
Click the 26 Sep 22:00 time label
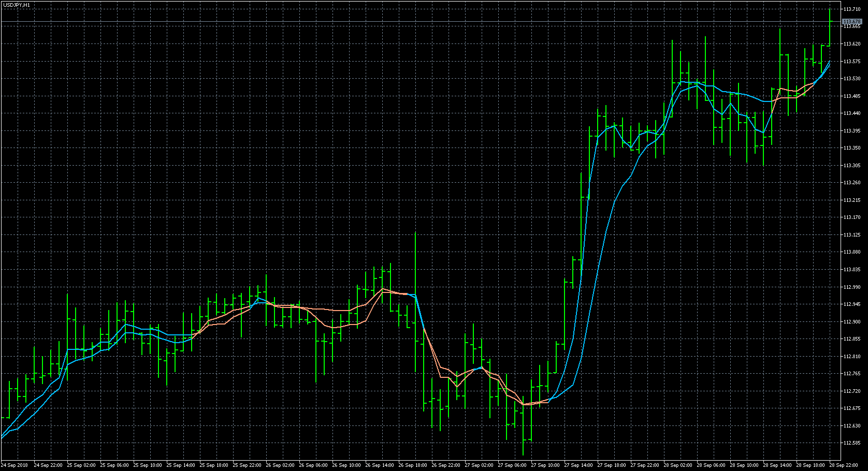(446, 465)
